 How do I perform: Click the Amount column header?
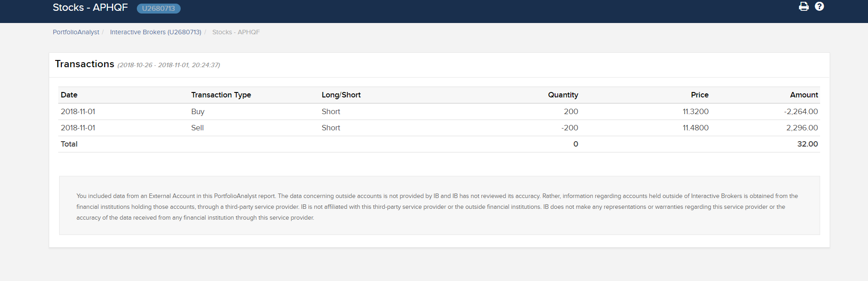coord(804,95)
